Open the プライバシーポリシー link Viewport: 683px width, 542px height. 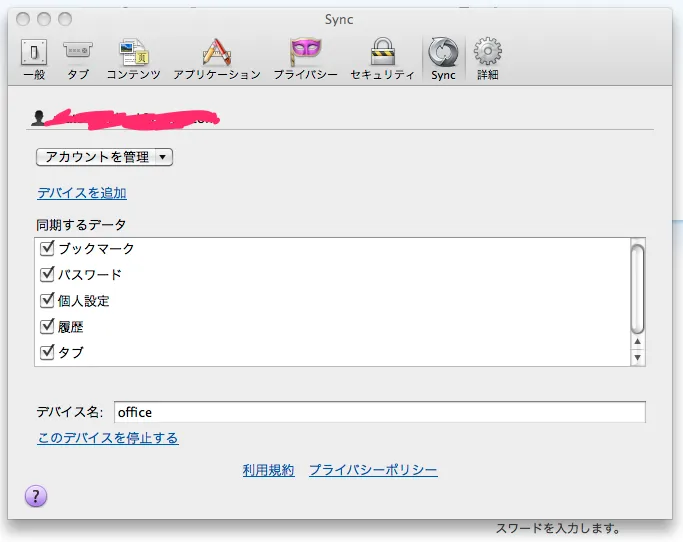(x=373, y=470)
